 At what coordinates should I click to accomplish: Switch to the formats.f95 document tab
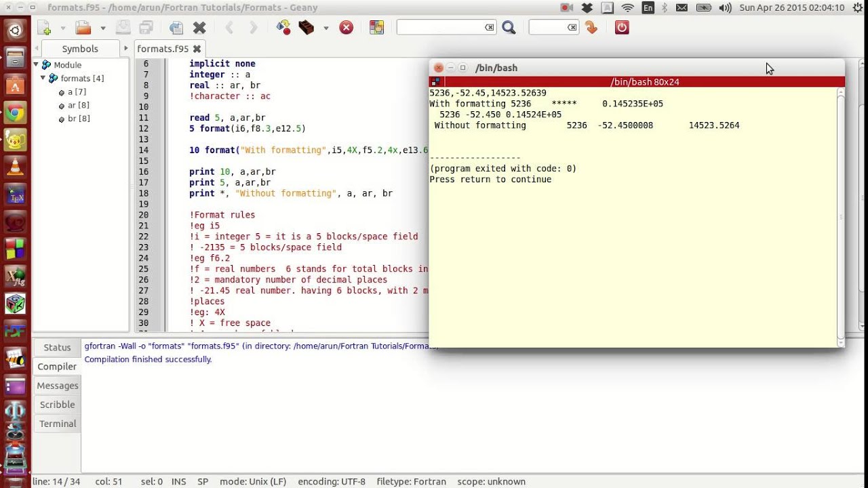pyautogui.click(x=163, y=49)
